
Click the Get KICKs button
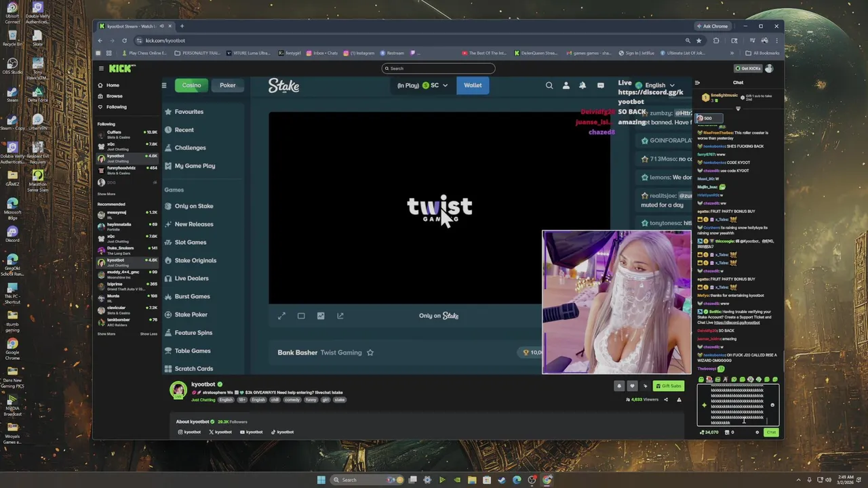(747, 68)
